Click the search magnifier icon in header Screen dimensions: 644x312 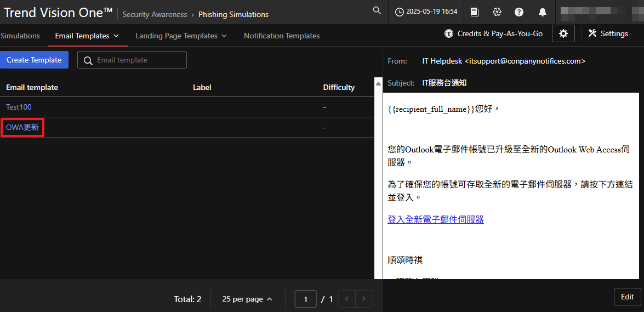click(x=377, y=11)
